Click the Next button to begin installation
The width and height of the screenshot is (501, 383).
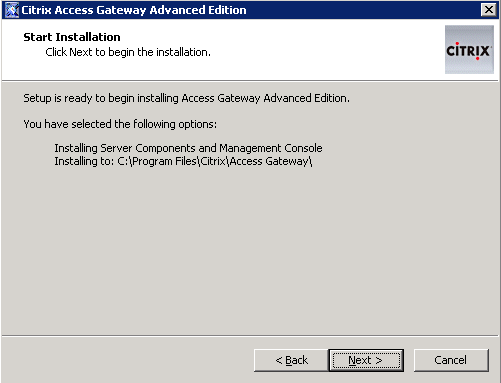click(x=366, y=360)
